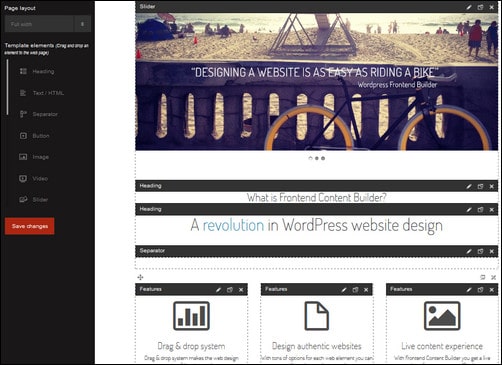Duplicate the three-column features row
Viewport: 502px width, 365px height.
482,277
